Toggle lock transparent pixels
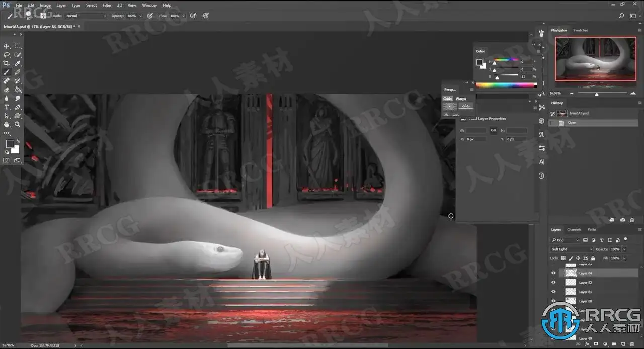The image size is (644, 349). click(x=564, y=258)
